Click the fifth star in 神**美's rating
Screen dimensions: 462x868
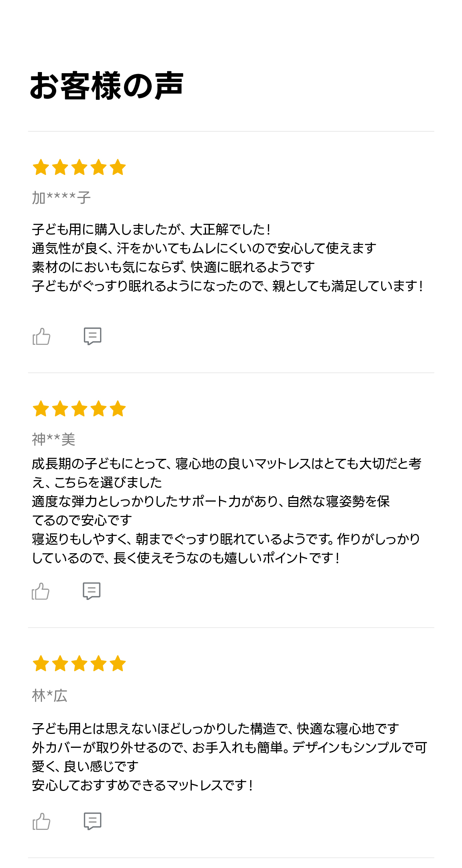click(117, 409)
